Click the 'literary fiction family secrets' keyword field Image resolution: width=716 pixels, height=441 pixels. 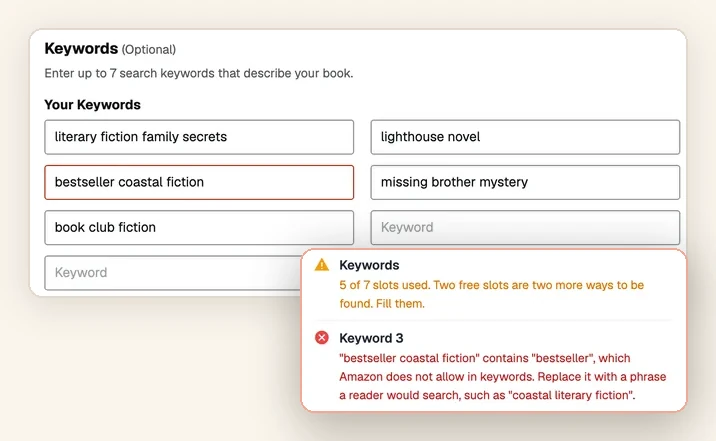199,137
